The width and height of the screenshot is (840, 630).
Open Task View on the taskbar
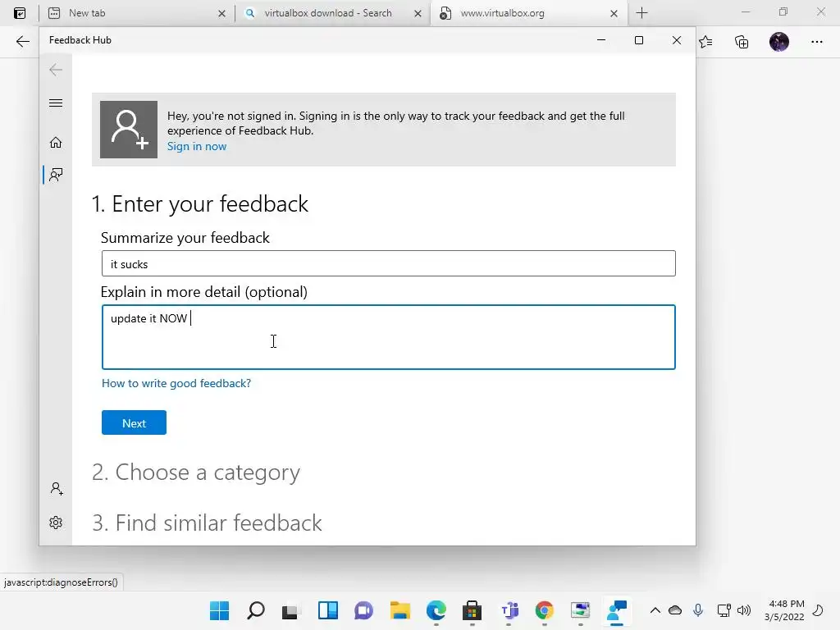click(291, 610)
